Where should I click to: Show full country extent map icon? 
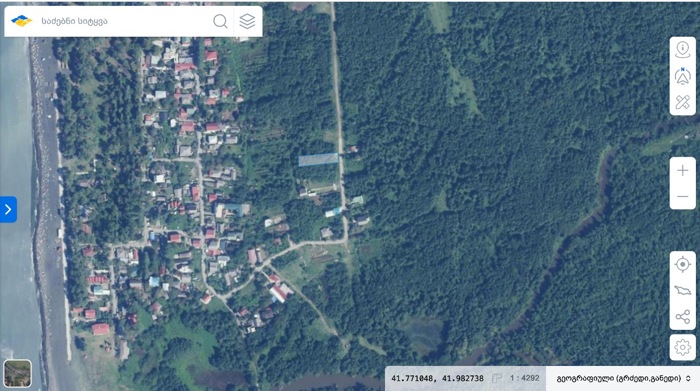coord(683,291)
